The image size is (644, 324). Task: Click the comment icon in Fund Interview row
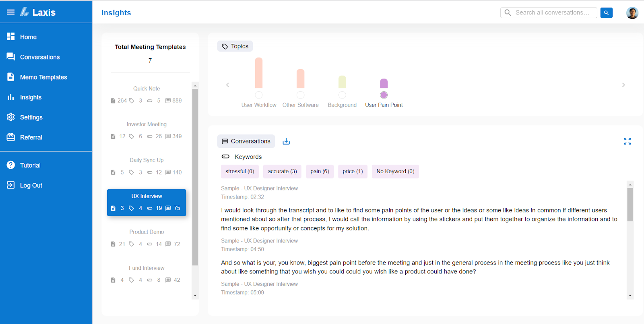coord(168,280)
